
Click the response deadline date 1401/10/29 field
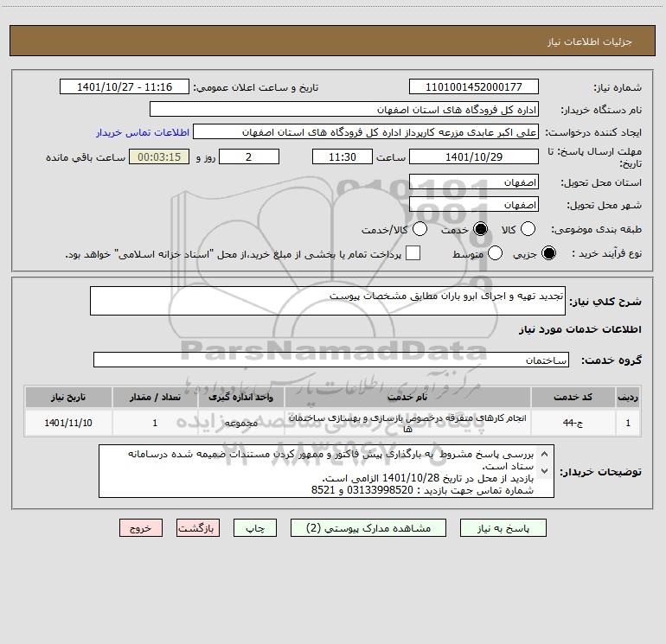(474, 156)
